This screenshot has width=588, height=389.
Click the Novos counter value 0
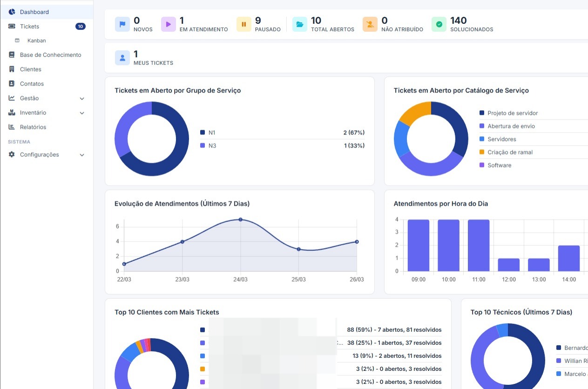[136, 20]
